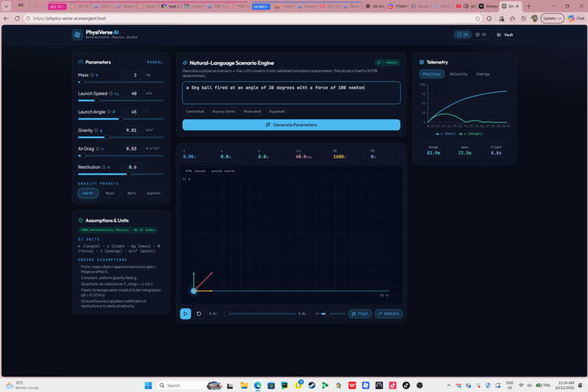Screen dimensions: 588x392
Task: Click the Launch Speed slider handle
Action: coord(96,100)
